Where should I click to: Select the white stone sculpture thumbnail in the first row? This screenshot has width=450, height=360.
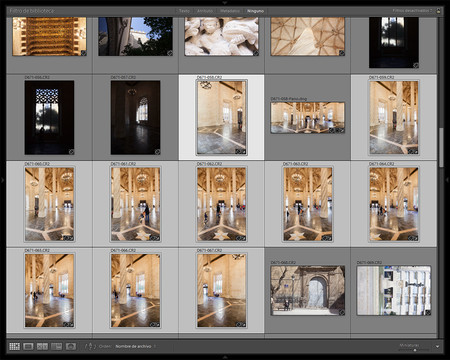coord(221,36)
